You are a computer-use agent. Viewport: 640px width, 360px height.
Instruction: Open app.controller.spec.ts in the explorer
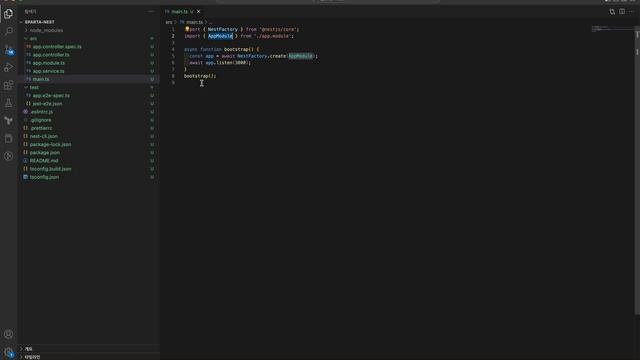(x=57, y=47)
